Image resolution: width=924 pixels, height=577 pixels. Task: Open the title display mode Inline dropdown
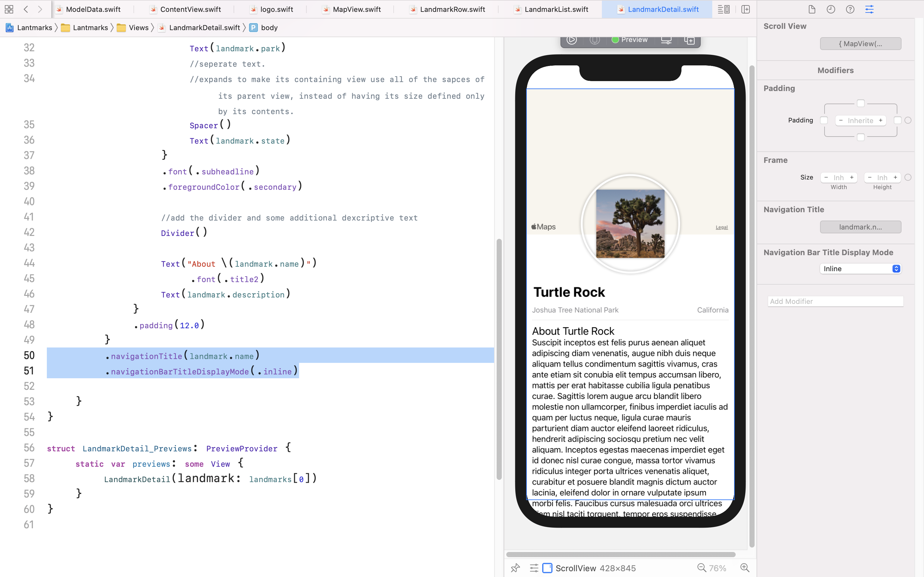click(860, 269)
